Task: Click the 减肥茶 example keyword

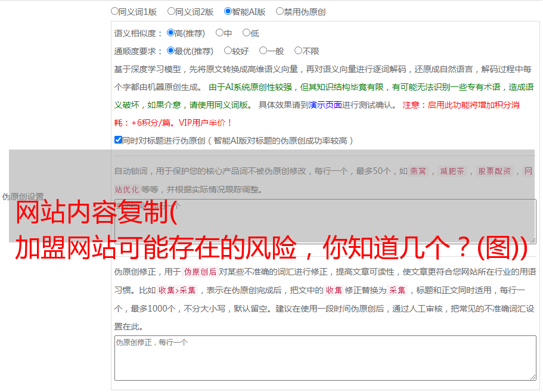Action: coord(452,171)
